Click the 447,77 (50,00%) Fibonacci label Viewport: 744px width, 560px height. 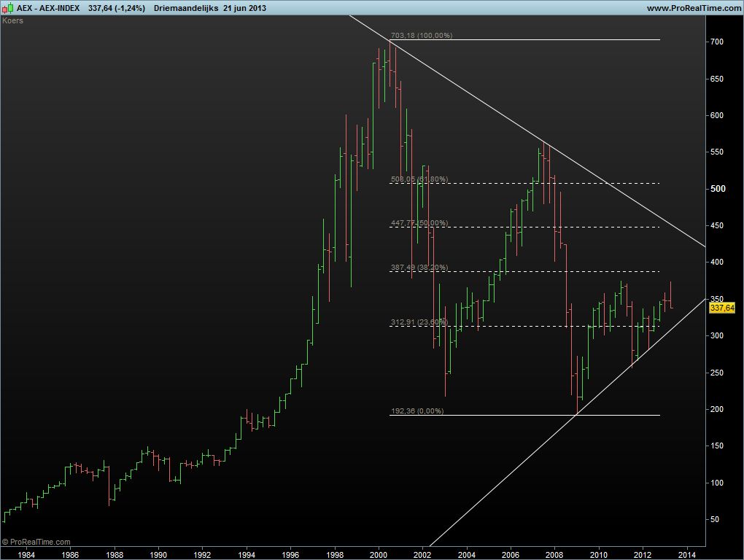[419, 223]
